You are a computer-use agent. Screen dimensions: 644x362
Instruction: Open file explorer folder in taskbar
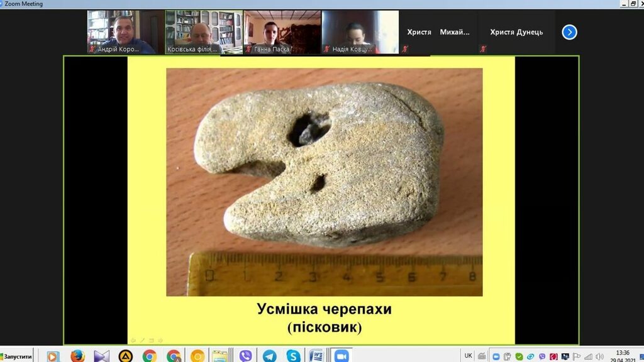point(219,356)
